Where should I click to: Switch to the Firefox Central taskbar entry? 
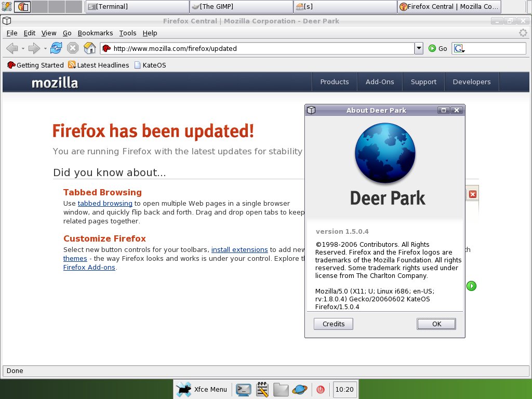449,6
